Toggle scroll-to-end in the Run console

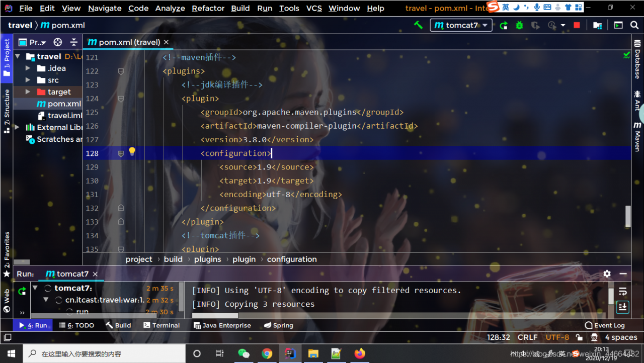coord(623,307)
